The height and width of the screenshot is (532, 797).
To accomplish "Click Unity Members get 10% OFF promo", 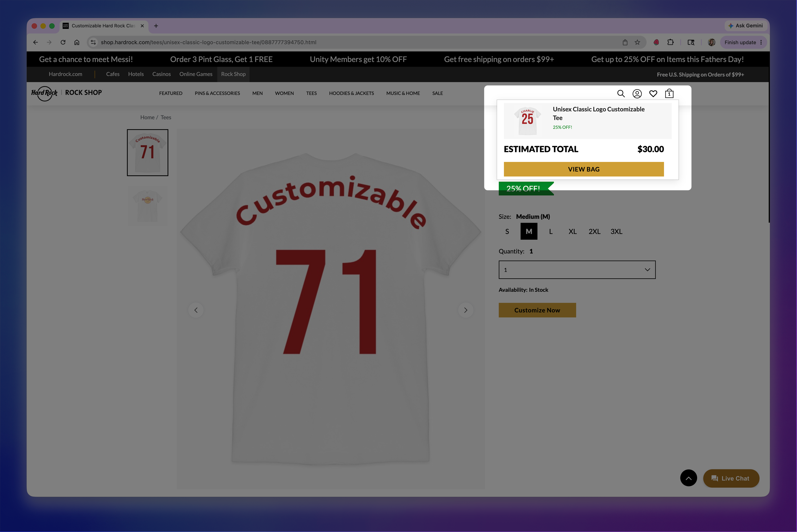I will pyautogui.click(x=358, y=59).
